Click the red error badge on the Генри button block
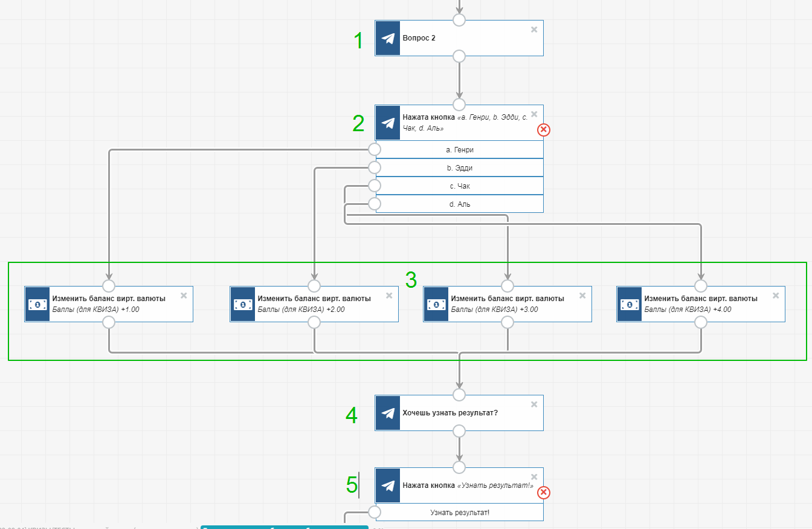812x529 pixels. [x=544, y=129]
